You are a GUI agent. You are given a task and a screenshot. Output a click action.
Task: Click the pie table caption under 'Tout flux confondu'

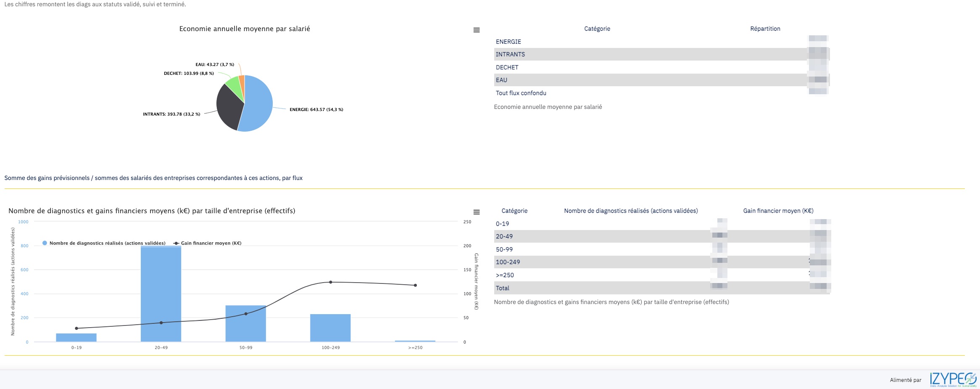click(x=548, y=107)
